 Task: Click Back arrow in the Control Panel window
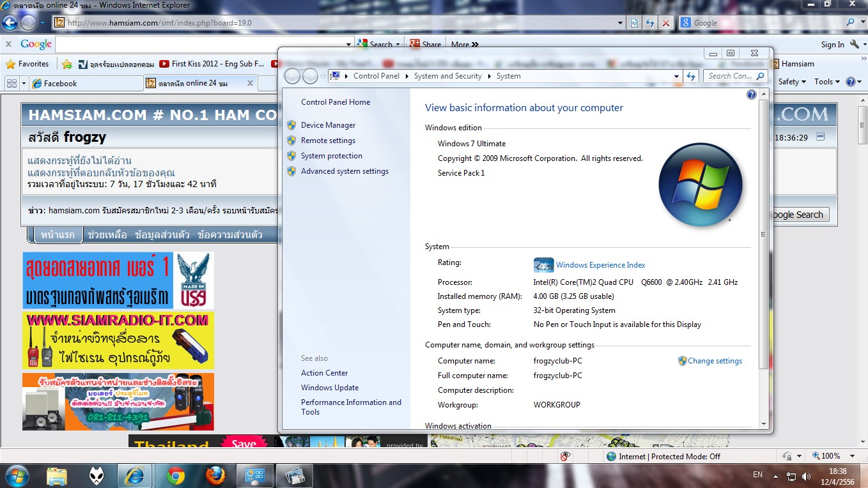pos(292,76)
